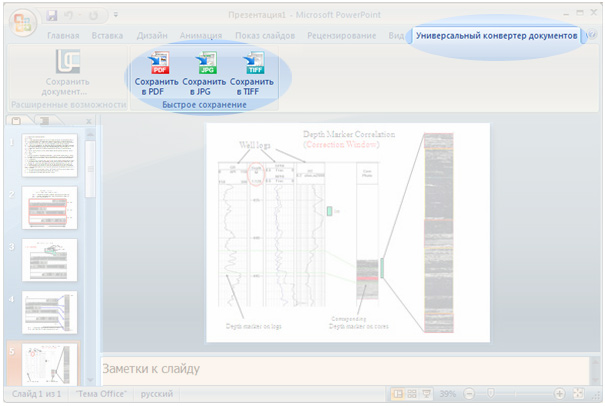This screenshot has width=605, height=406.
Task: Click Сохранить документ button
Action: 68,73
